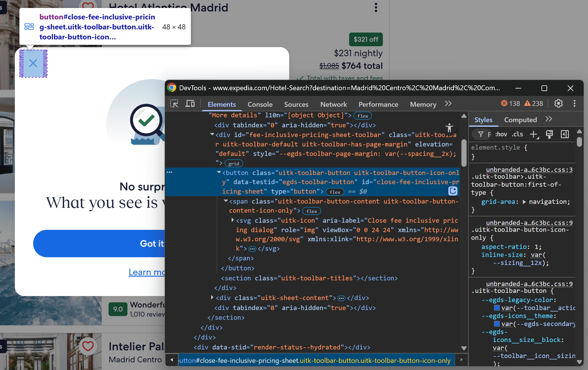This screenshot has height=370, width=588.
Task: Click the --egds-legacy-color blue swatch
Action: (x=497, y=308)
